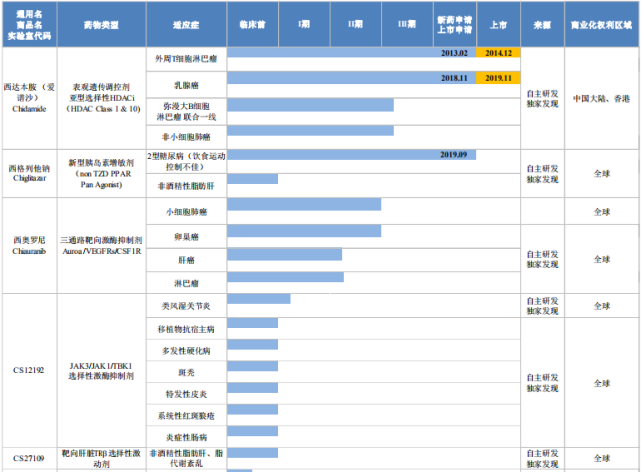Select the 西达本胺 Chidamide drug name cell
This screenshot has height=472, width=641.
click(x=29, y=98)
